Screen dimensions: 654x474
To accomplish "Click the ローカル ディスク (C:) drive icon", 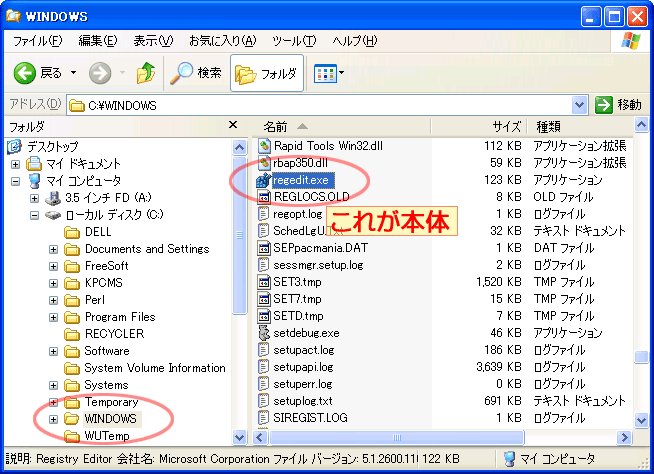I will click(53, 215).
